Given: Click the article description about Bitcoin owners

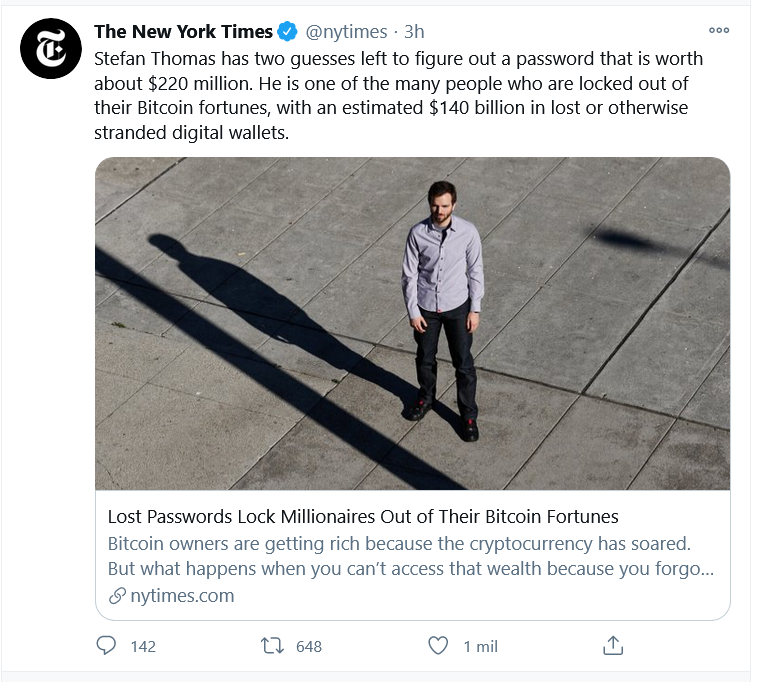Looking at the screenshot, I should click(399, 556).
